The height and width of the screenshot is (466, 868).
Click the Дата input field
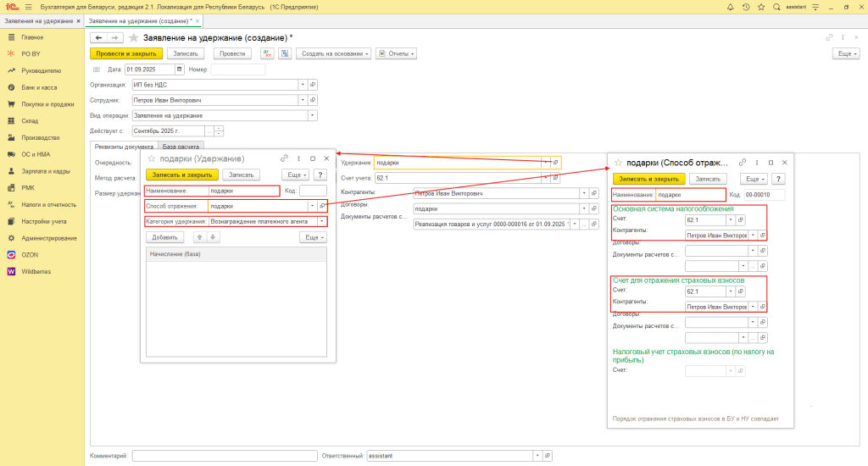[150, 69]
